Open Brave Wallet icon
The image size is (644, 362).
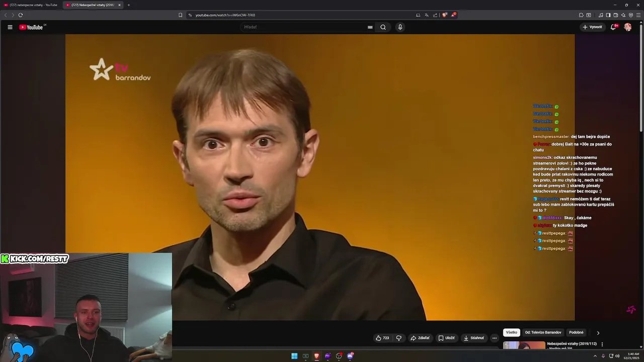point(615,15)
